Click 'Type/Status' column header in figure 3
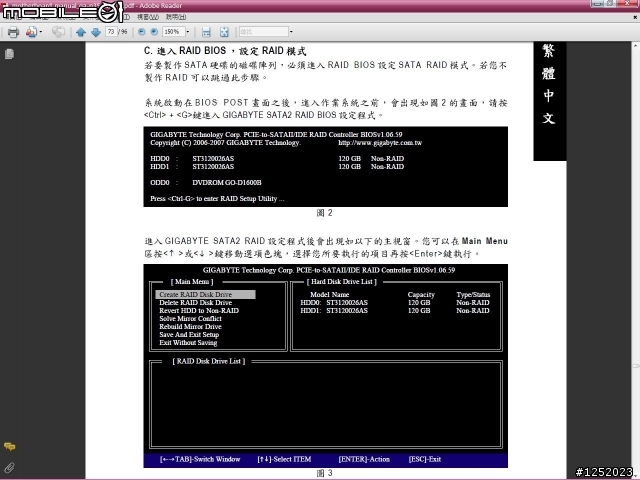640x480 pixels. point(473,294)
